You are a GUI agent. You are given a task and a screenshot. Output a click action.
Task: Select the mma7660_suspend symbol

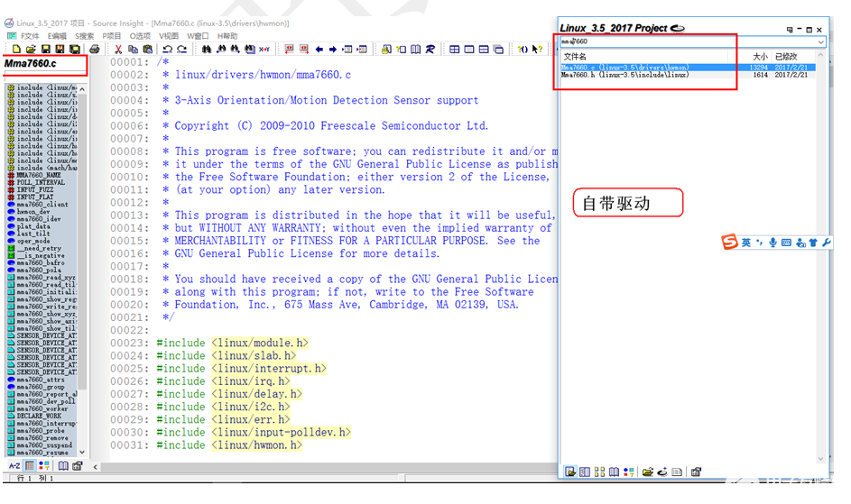(44, 445)
